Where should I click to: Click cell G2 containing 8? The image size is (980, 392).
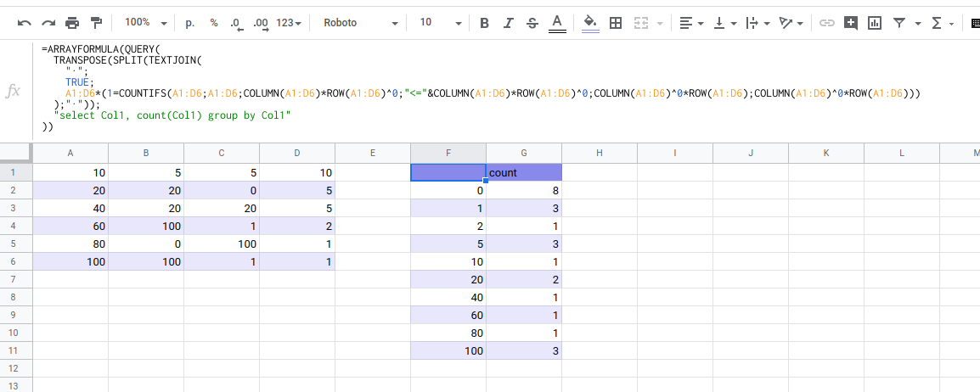tap(524, 190)
